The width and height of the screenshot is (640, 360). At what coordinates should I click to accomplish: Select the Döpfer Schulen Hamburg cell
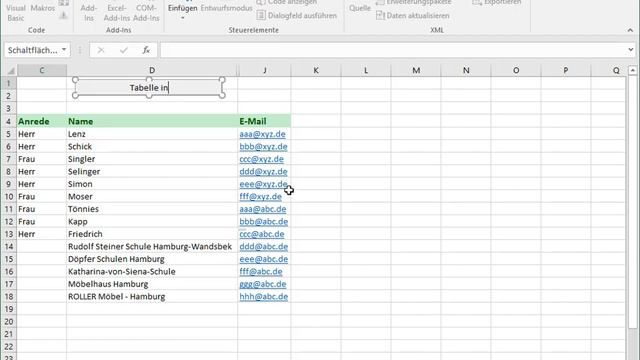152,259
